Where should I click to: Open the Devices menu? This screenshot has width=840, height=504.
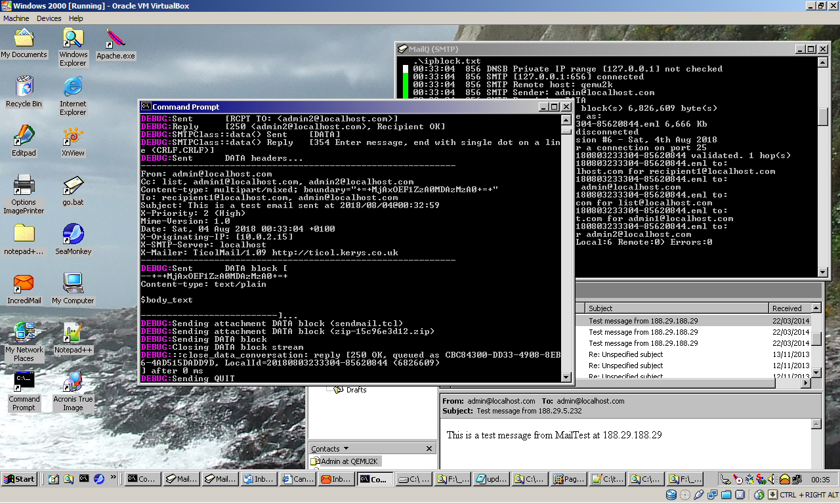[49, 18]
